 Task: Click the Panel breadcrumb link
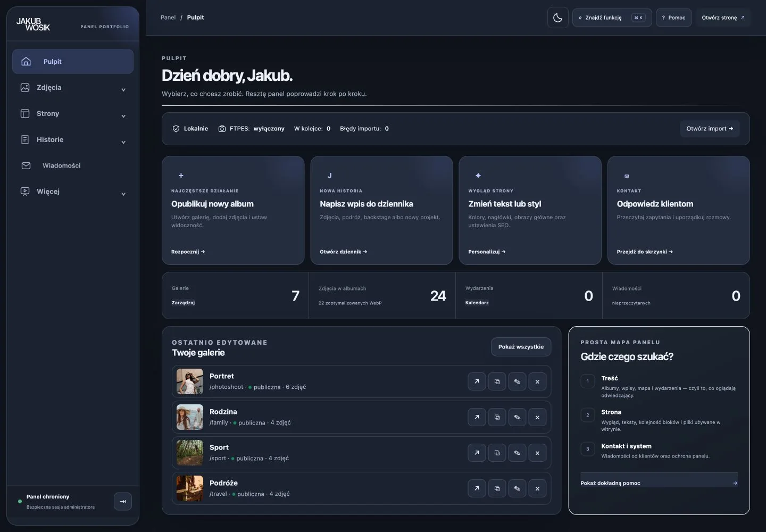tap(168, 18)
